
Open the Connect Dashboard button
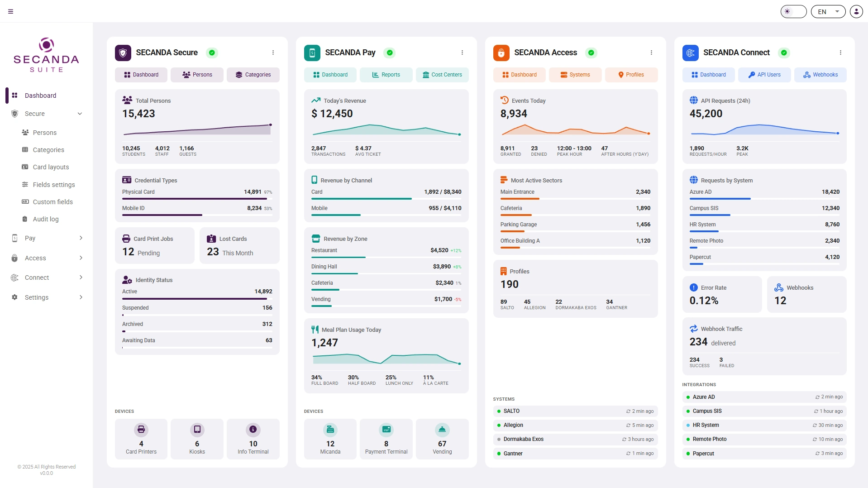709,75
